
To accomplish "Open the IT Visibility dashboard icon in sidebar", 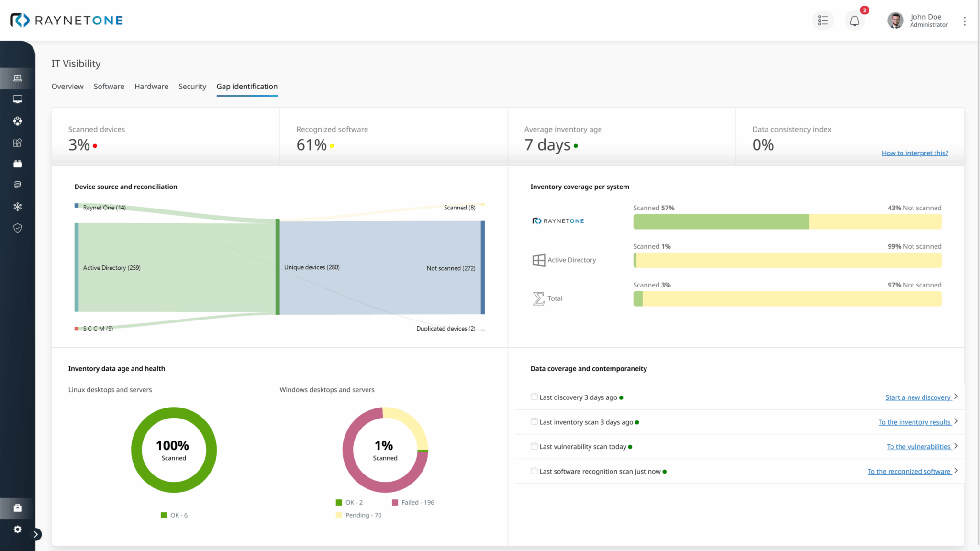I will (x=17, y=78).
